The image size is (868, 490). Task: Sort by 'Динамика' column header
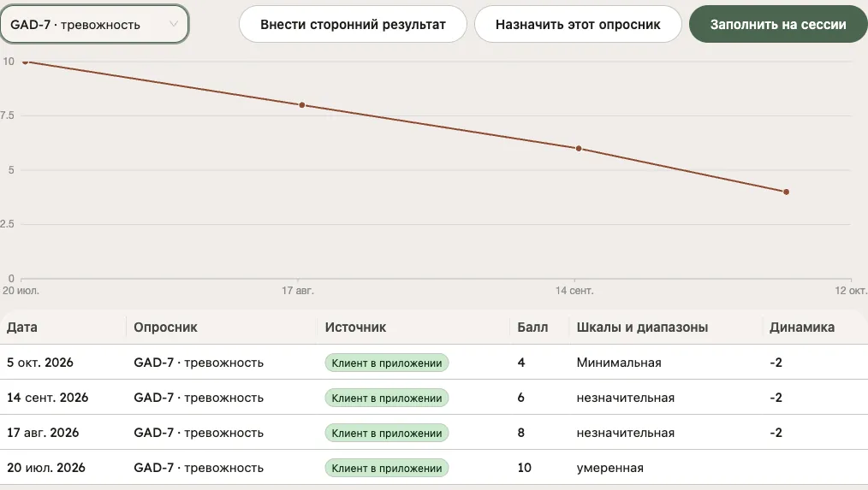(x=802, y=328)
